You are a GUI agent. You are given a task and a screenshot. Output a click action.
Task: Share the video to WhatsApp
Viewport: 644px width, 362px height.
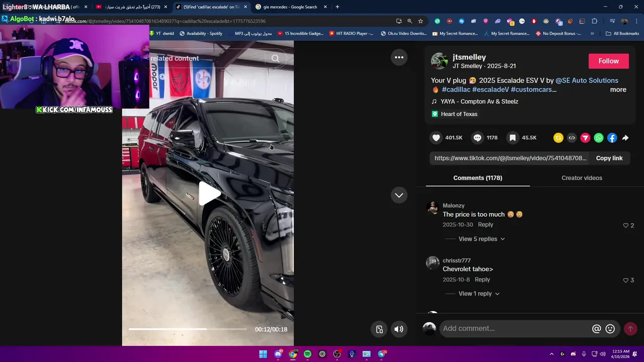[x=599, y=138]
